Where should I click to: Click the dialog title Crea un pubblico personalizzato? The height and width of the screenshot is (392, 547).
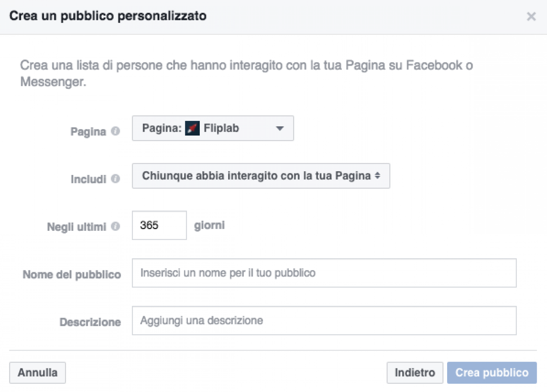point(108,16)
